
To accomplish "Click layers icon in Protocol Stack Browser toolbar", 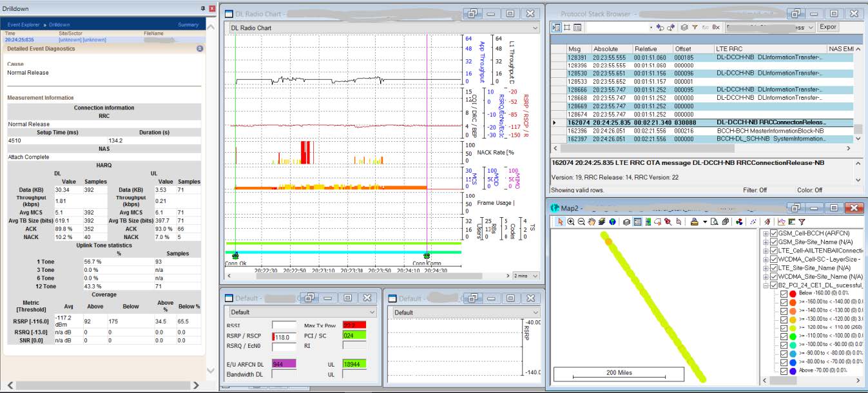I will [x=684, y=28].
